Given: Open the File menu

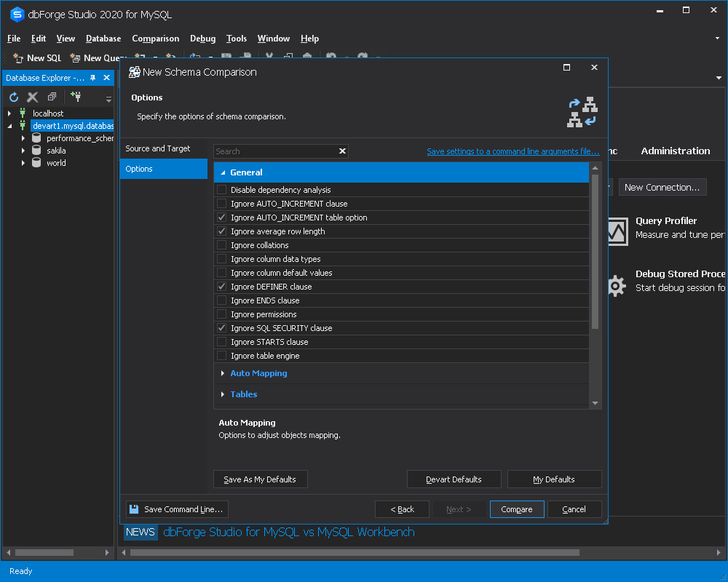Looking at the screenshot, I should (14, 39).
